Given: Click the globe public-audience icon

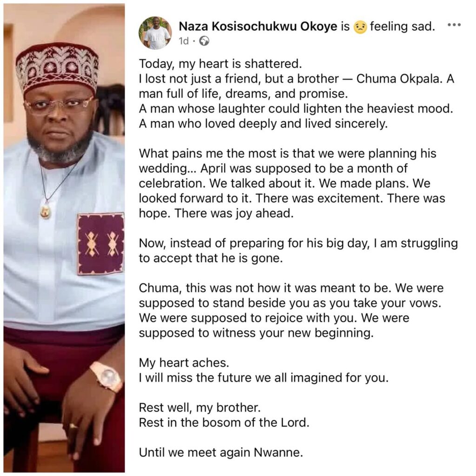Looking at the screenshot, I should [x=204, y=41].
